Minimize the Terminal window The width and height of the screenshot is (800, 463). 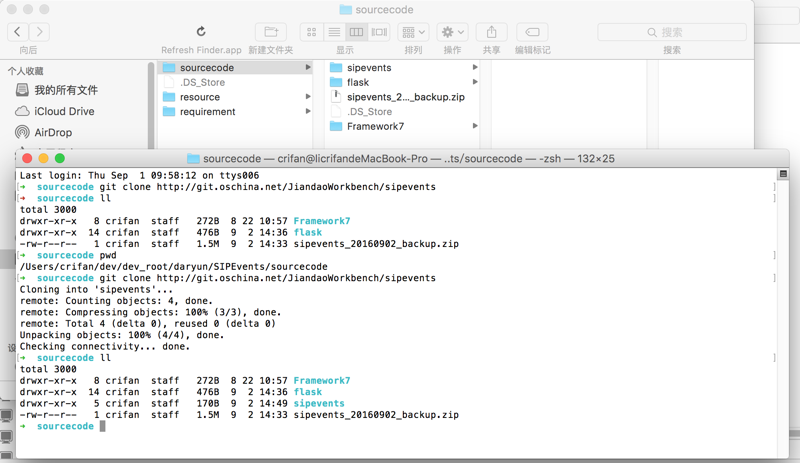point(44,159)
